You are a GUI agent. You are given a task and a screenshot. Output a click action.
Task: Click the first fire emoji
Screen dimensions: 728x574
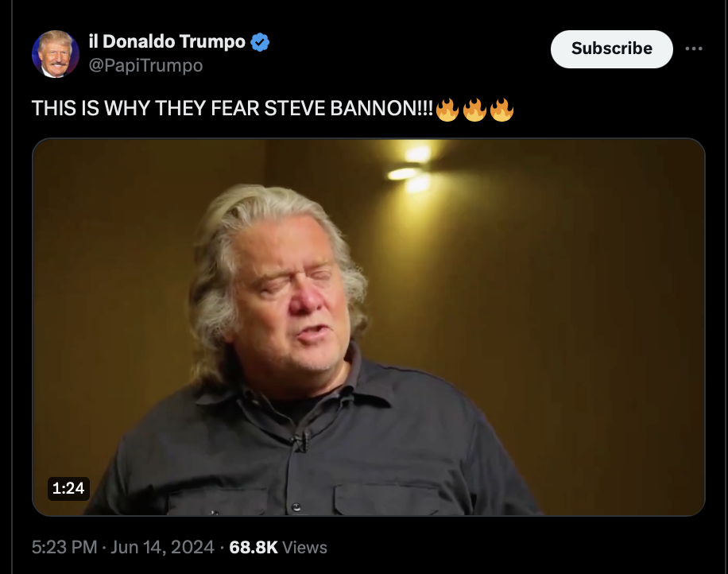[x=447, y=110]
